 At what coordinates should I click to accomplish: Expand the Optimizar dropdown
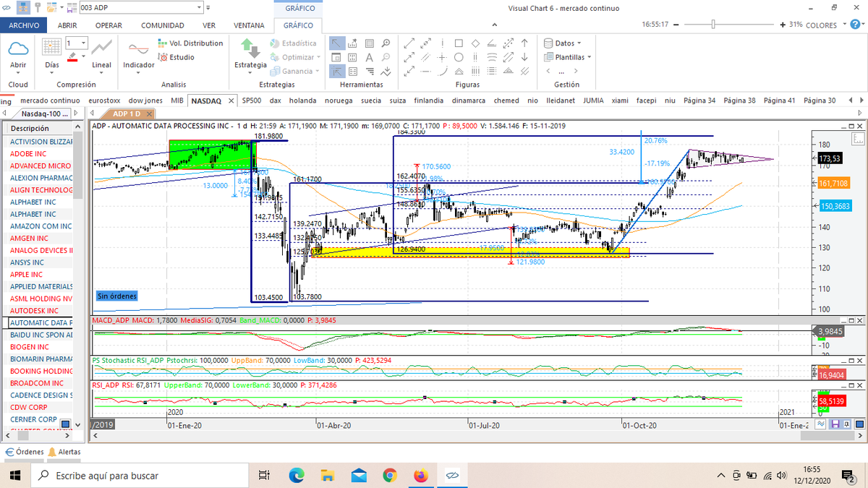318,57
